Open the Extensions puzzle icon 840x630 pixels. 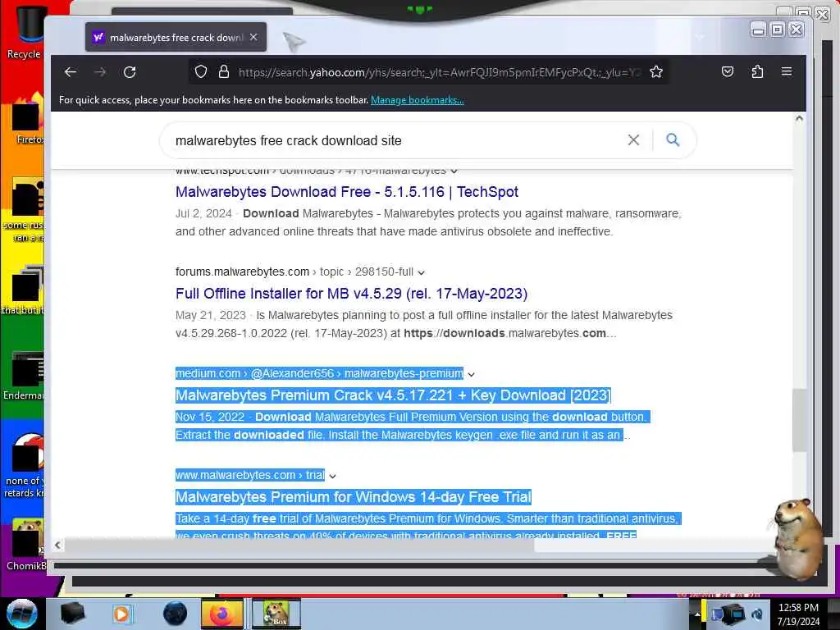point(757,71)
